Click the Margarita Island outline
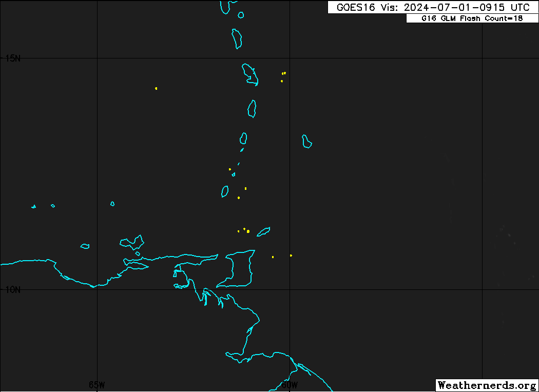 point(131,242)
